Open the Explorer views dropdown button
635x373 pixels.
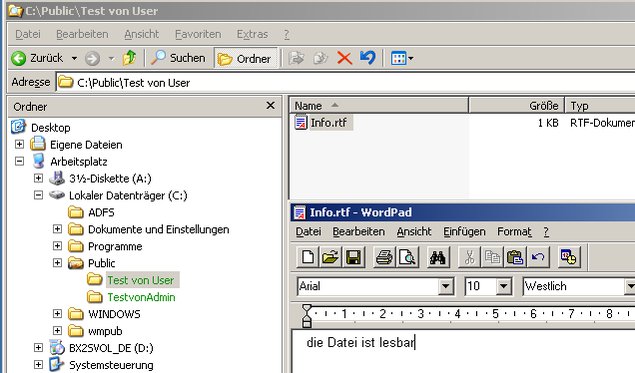coord(402,58)
